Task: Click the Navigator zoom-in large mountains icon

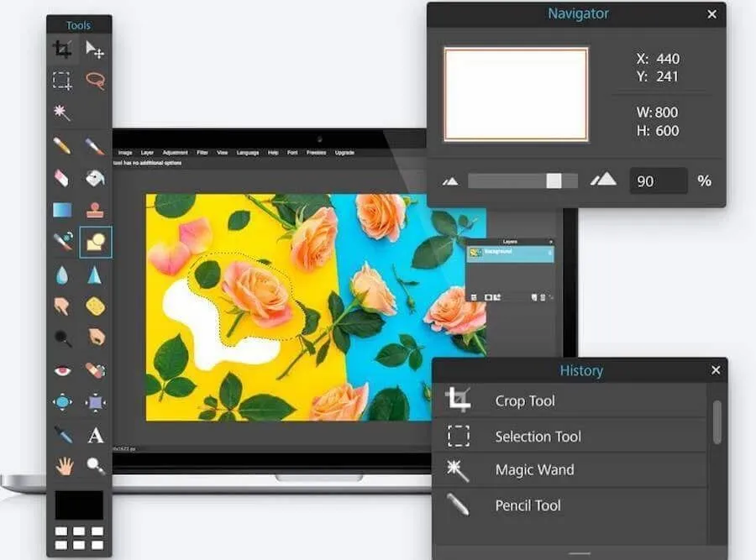Action: 603,180
